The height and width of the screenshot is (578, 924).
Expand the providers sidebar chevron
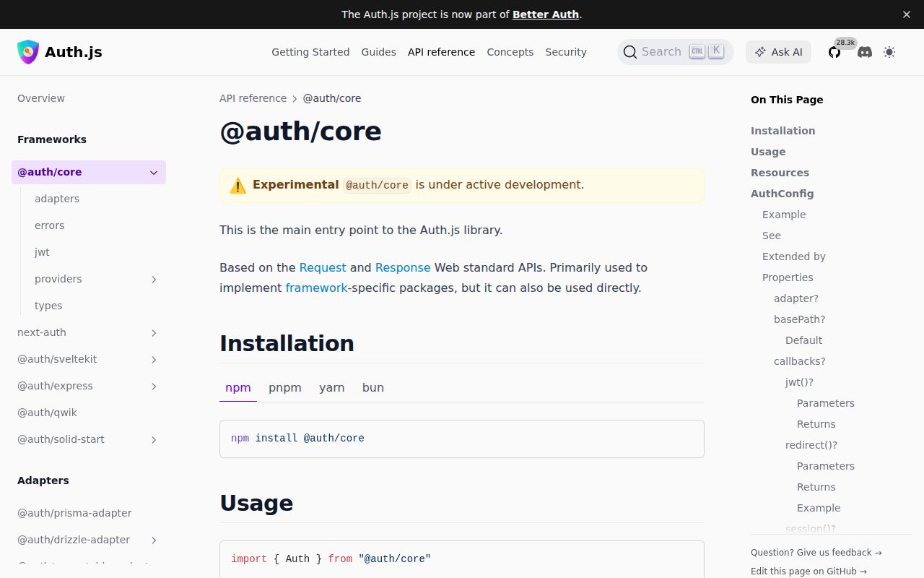click(x=154, y=279)
